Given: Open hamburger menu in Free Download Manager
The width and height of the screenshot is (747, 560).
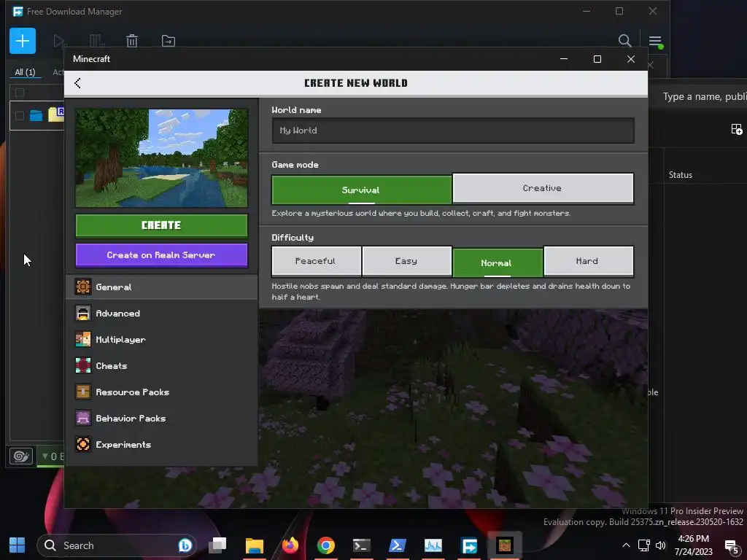Looking at the screenshot, I should [655, 41].
